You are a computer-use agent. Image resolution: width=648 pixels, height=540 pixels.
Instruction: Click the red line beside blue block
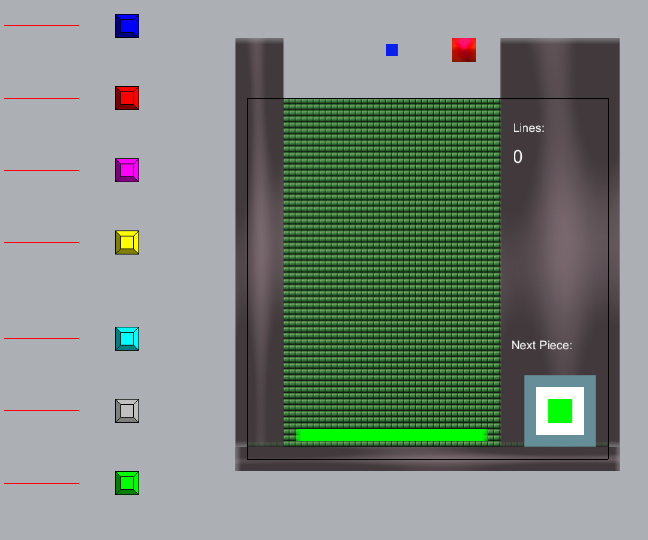[41, 26]
